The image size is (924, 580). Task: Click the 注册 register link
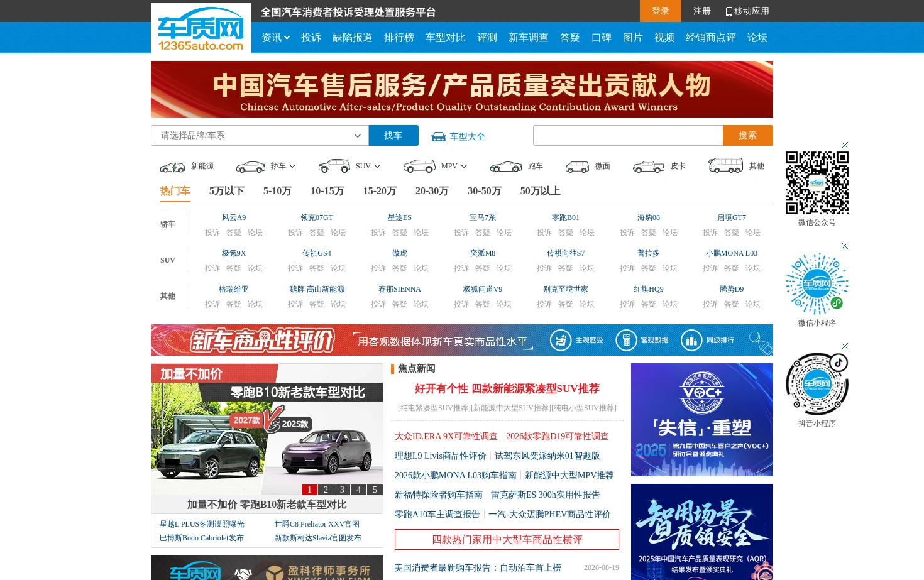pos(702,11)
